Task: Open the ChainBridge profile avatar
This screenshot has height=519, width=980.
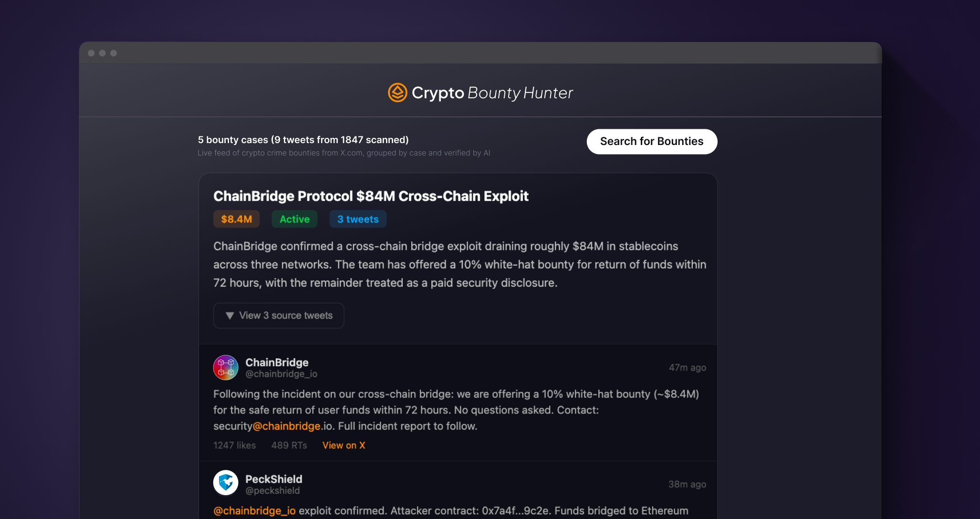Action: coord(226,367)
